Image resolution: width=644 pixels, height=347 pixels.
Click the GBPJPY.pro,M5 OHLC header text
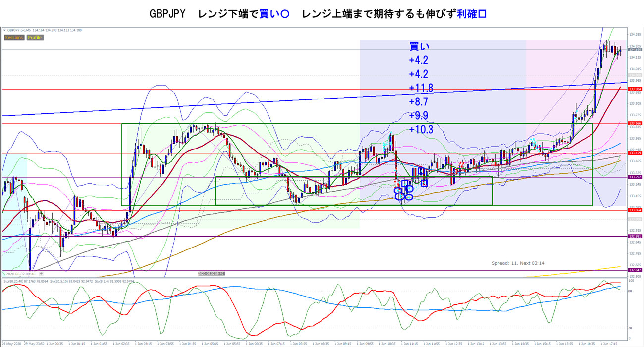45,30
